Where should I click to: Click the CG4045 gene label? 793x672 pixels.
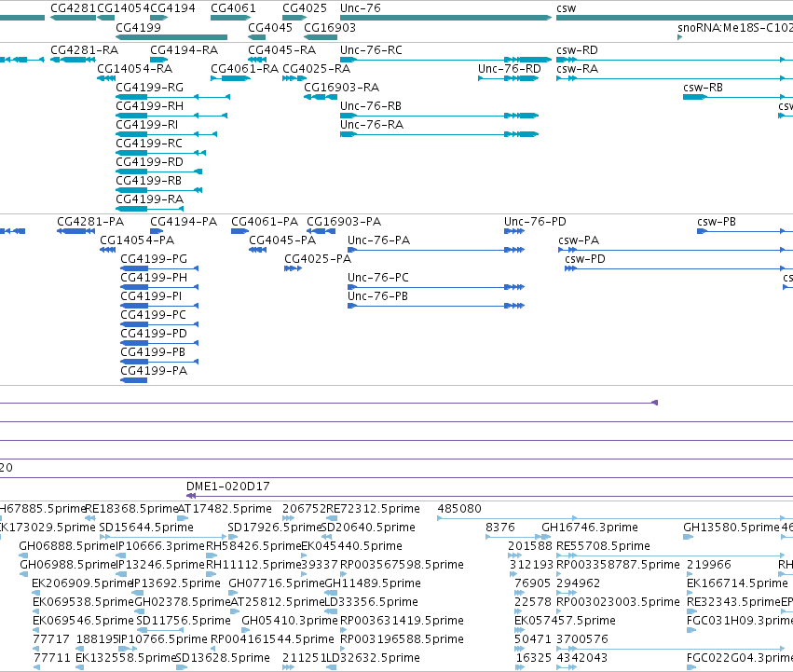270,27
